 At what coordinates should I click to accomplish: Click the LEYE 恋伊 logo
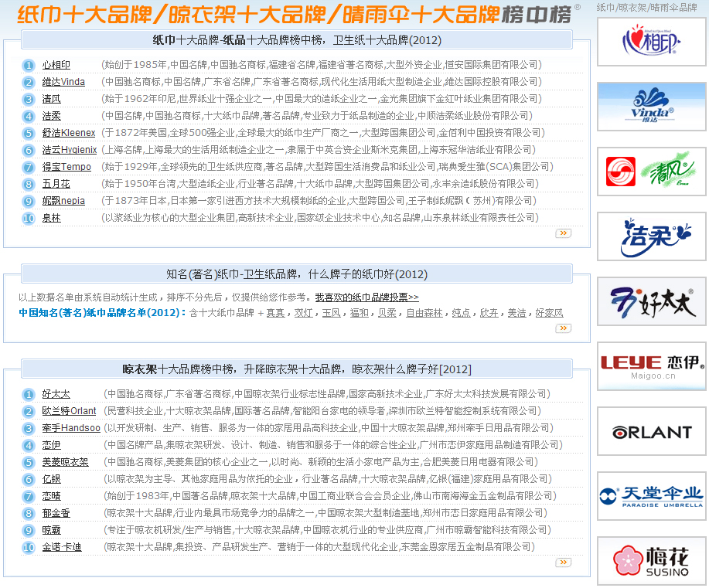[652, 366]
